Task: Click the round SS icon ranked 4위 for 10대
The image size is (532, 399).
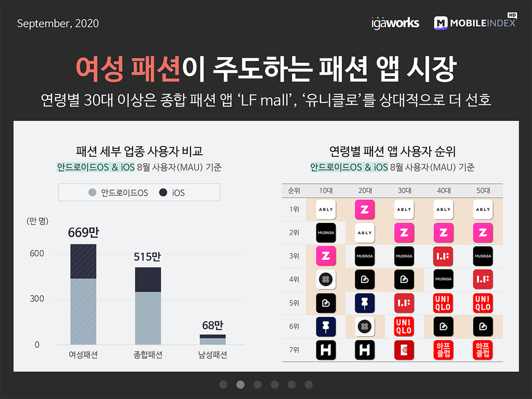Action: pyautogui.click(x=326, y=280)
